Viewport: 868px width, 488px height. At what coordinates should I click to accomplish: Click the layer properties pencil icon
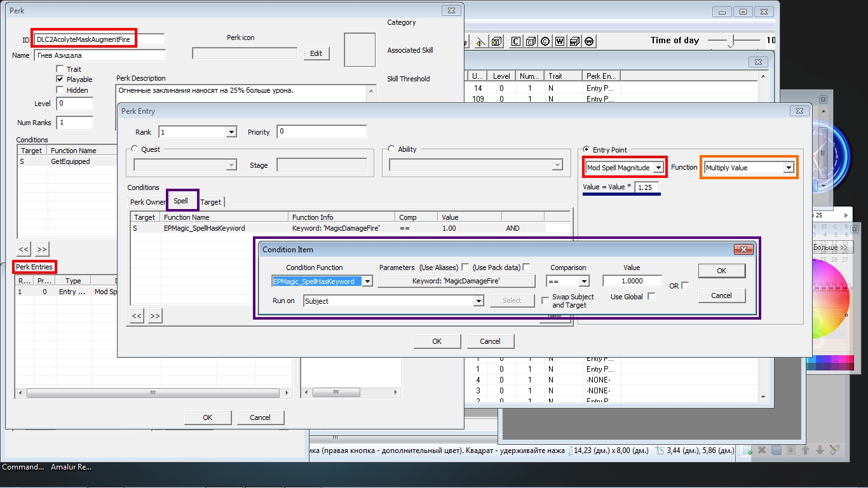(x=834, y=451)
